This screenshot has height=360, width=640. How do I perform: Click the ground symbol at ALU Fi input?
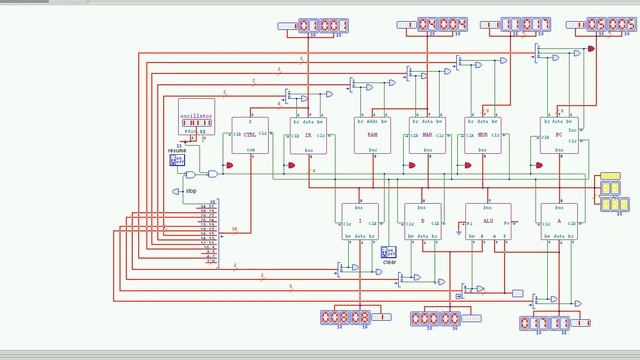[459, 233]
